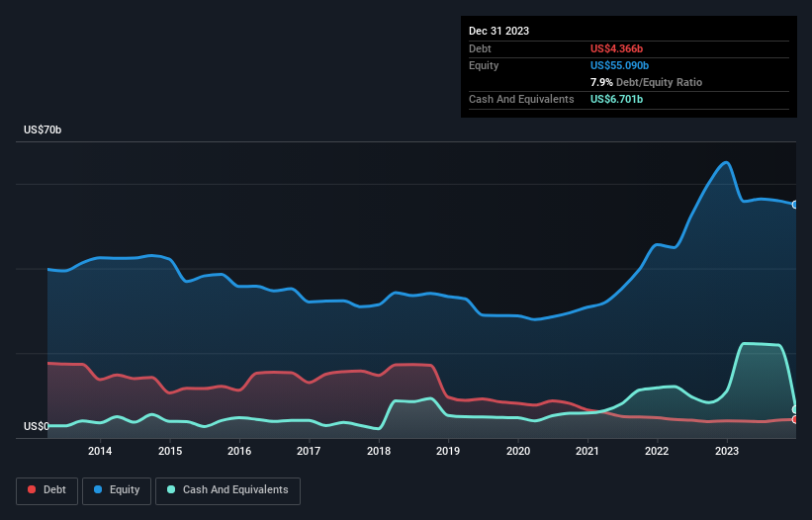Click the Debt label in tooltip
Screen dimensions: 812x520
pos(480,48)
